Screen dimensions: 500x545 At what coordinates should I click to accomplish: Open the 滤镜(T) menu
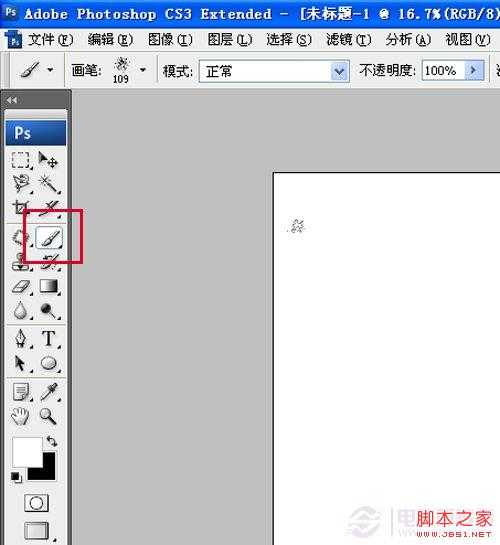pos(349,40)
